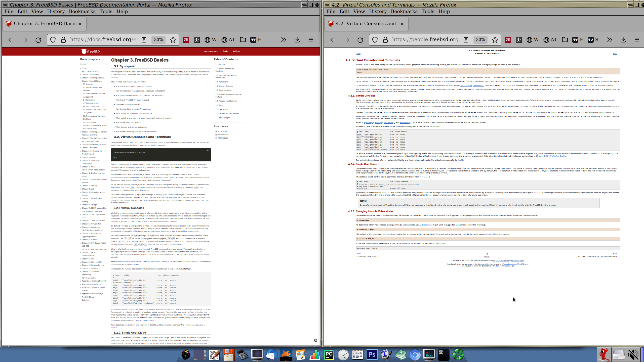Open downloads panel in right Firefox window
Image resolution: width=644 pixels, height=362 pixels.
coord(623,40)
